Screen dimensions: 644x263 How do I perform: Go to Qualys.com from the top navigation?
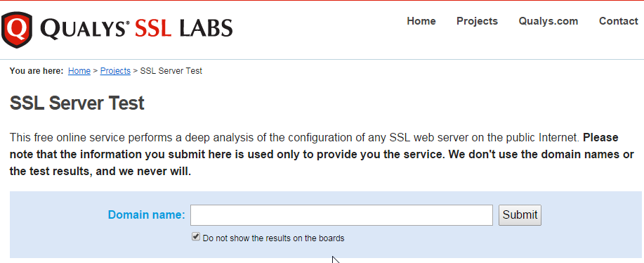tap(548, 21)
